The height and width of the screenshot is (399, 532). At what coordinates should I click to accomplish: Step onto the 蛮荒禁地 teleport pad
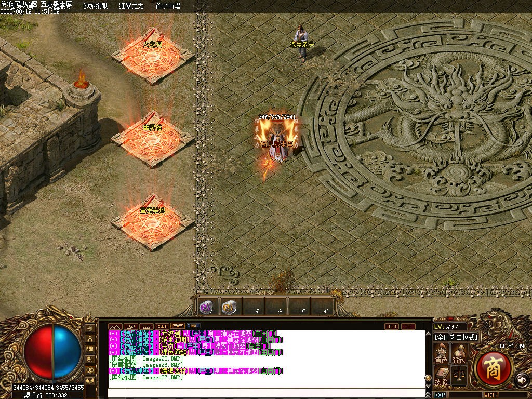point(153,222)
